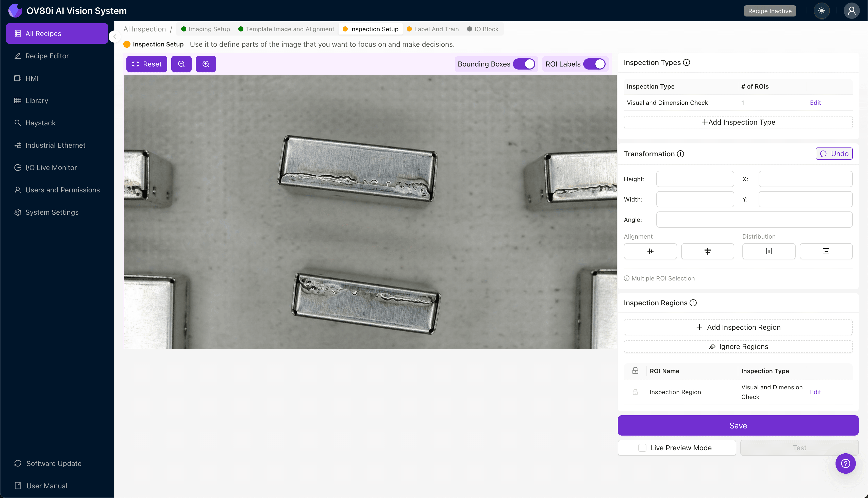Turn off ROI Labels

(x=595, y=64)
